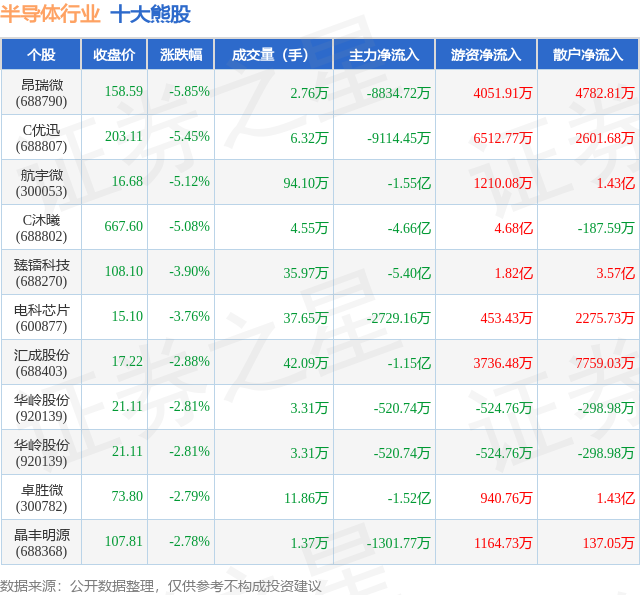Screen dimensions: 640x595
Task: Click the 数据来源 footer note
Action: pyautogui.click(x=161, y=586)
